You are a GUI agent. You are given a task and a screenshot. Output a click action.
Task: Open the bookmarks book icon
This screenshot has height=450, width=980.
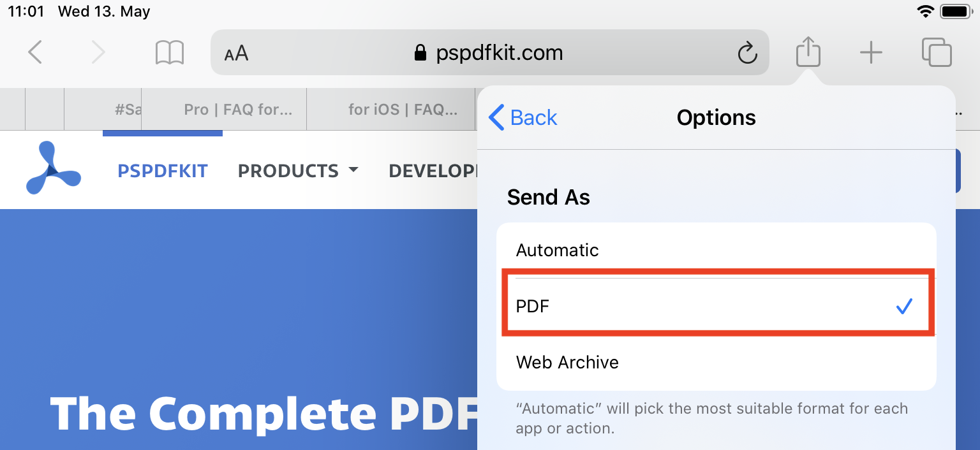click(170, 52)
